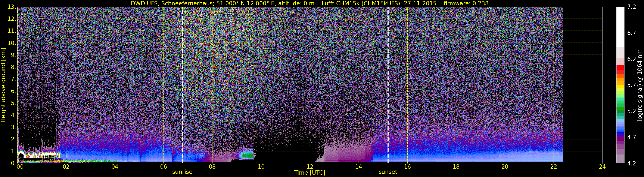The height and width of the screenshot is (177, 644).
Task: Click the '8.' tick on the height axis
Action: (13, 67)
